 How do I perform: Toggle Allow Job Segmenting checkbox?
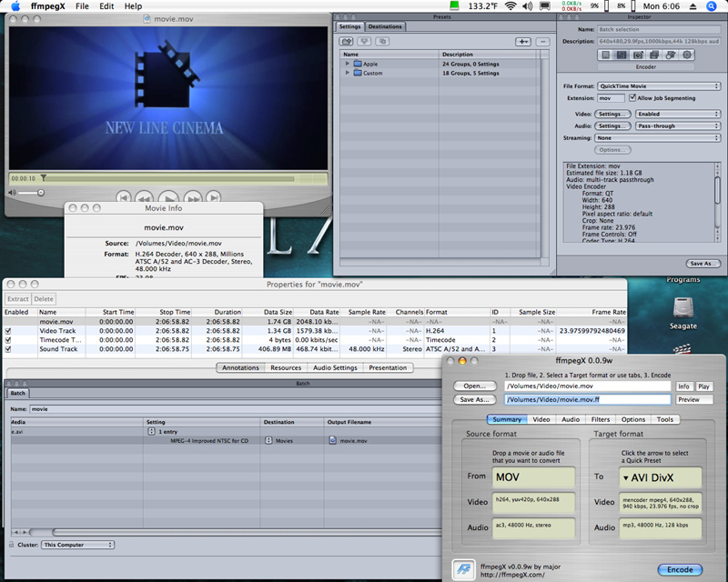coord(632,98)
